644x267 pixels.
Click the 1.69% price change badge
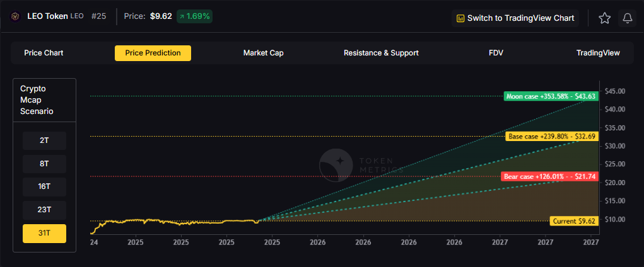pos(194,16)
